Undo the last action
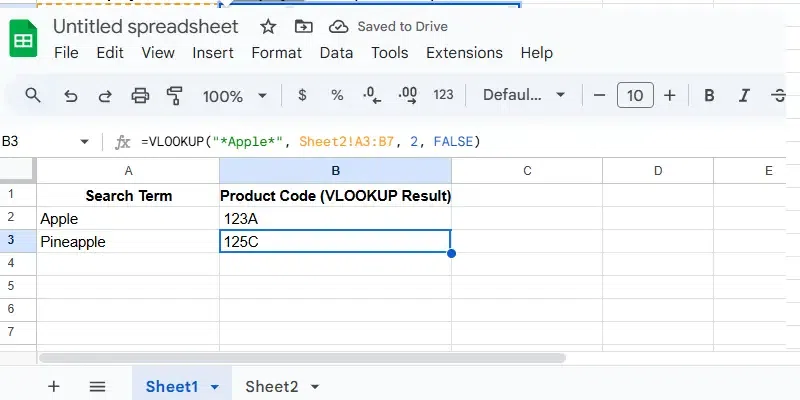800x400 pixels. (x=70, y=96)
